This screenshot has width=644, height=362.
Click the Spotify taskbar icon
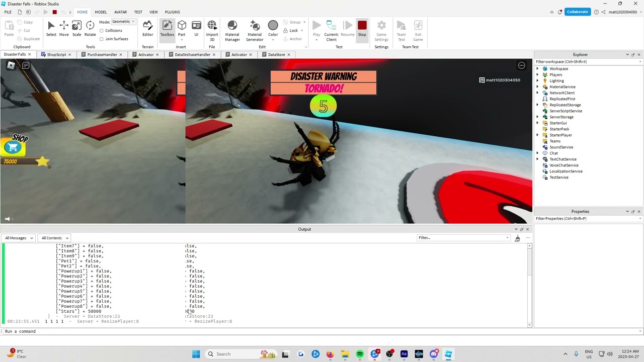pyautogui.click(x=360, y=354)
